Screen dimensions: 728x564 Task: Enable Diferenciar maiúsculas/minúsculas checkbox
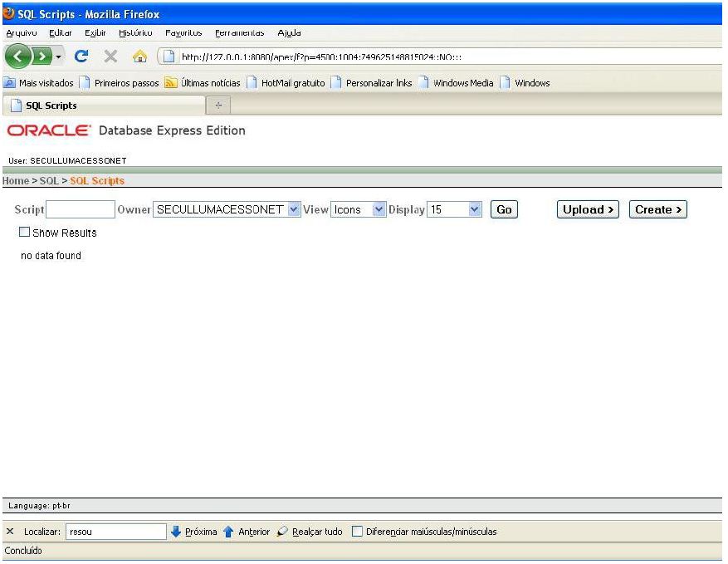[x=357, y=531]
